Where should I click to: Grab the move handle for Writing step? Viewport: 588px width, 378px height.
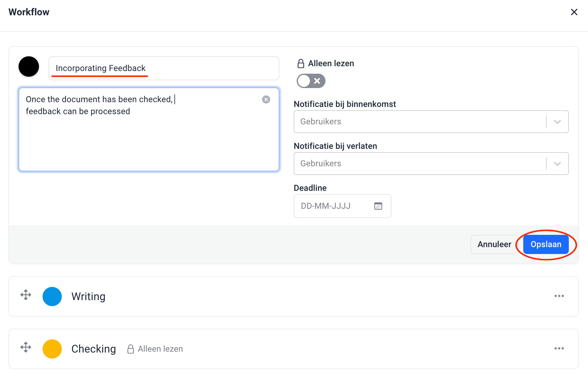click(x=26, y=295)
